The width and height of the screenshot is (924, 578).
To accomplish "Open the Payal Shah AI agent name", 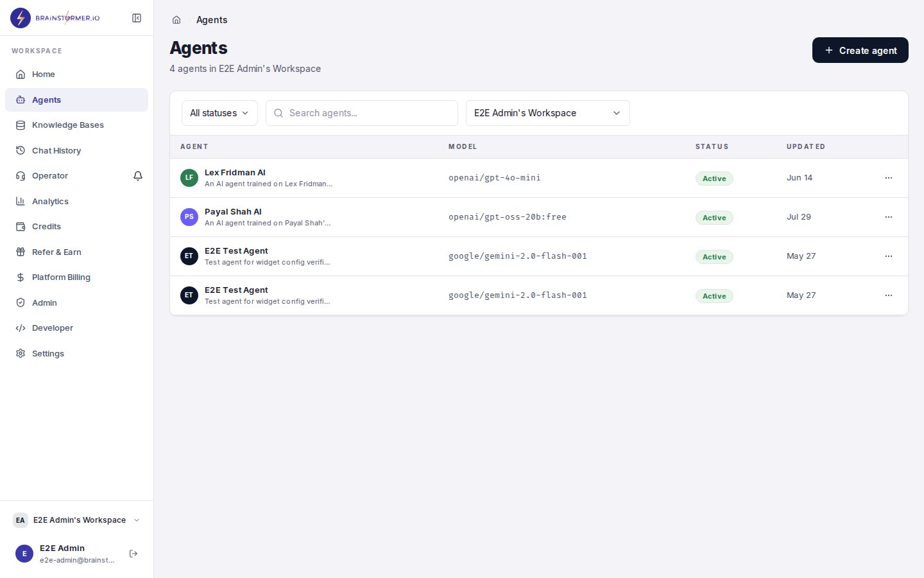I will click(x=233, y=212).
